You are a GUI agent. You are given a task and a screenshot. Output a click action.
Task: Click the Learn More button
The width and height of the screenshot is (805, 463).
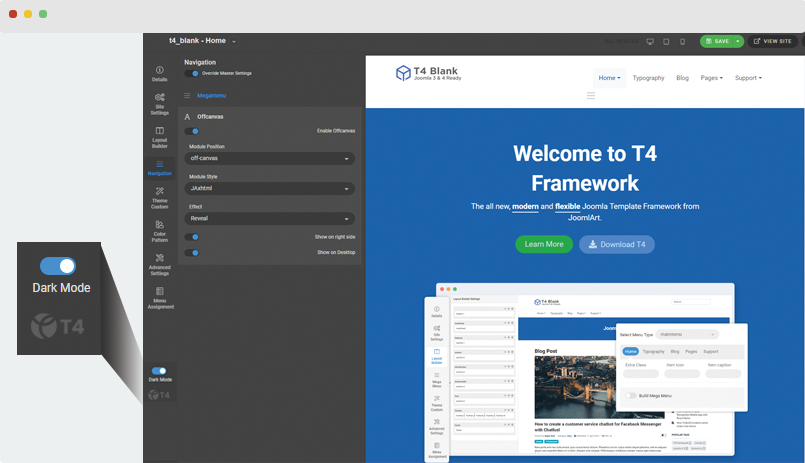[x=544, y=244]
